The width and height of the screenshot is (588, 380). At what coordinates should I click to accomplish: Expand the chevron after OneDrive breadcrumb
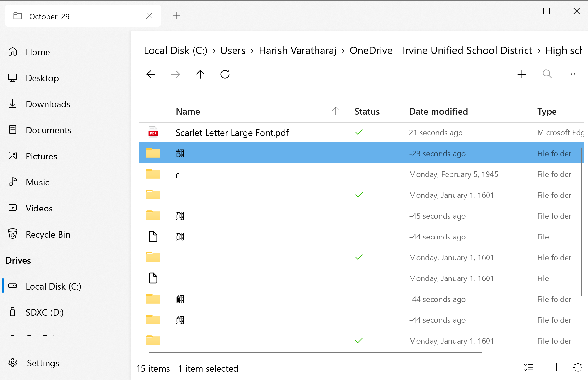(539, 51)
